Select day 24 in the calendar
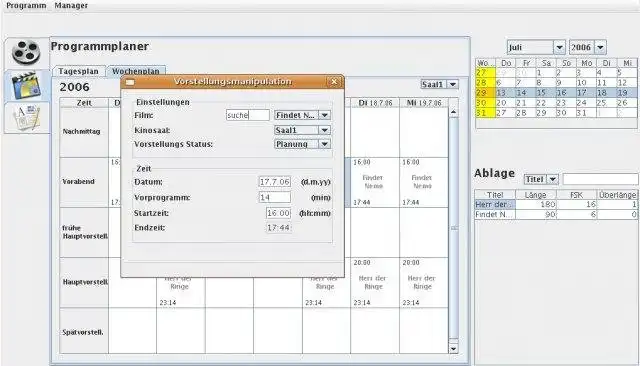This screenshot has height=366, width=640. 586,103
